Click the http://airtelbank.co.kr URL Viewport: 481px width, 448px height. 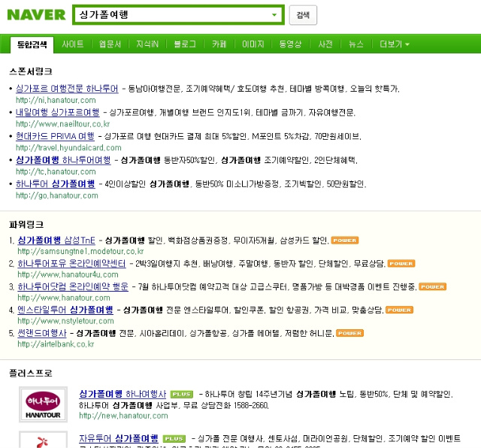(56, 344)
